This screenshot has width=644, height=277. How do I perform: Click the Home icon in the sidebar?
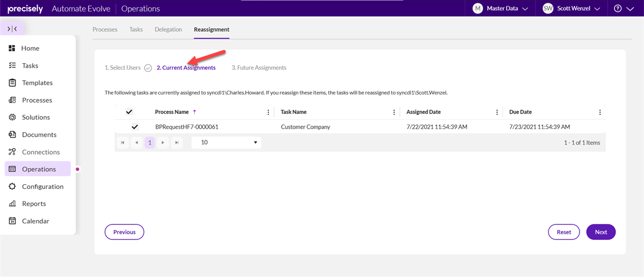(12, 48)
